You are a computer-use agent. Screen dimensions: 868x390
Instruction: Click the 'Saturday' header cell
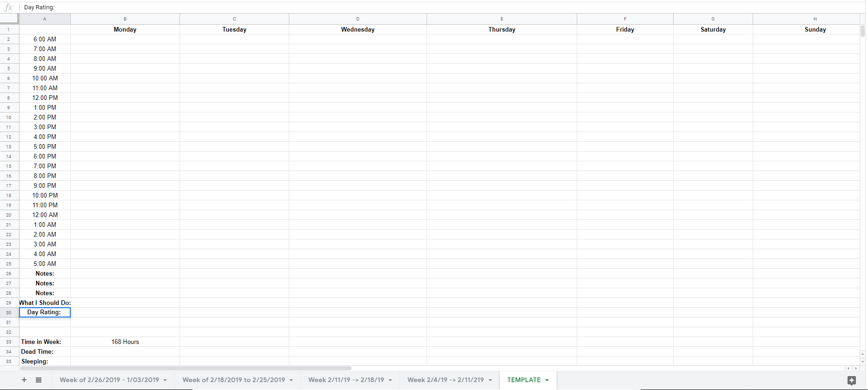[713, 29]
